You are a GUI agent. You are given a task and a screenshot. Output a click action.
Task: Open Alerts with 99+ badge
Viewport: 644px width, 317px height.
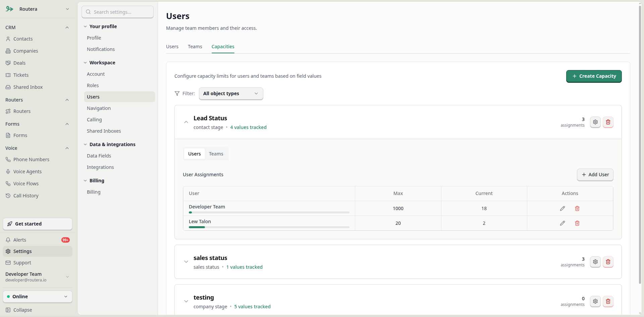click(x=38, y=240)
